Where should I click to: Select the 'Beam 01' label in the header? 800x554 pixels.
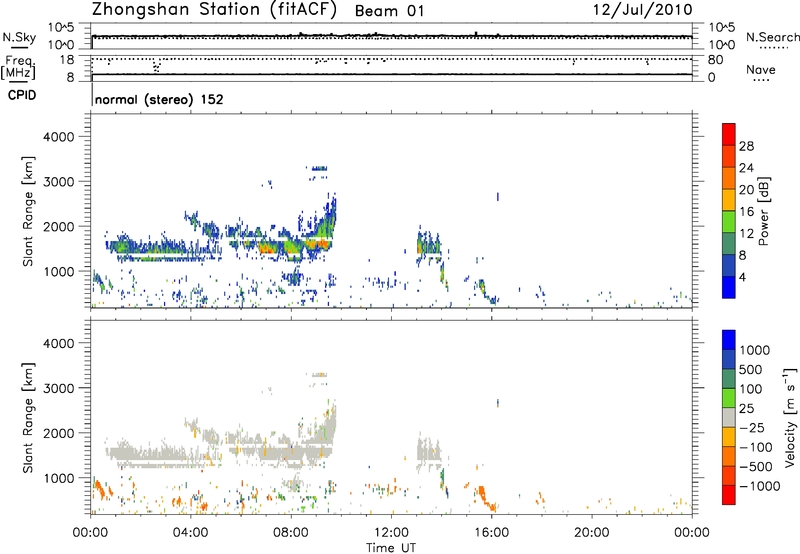[389, 11]
